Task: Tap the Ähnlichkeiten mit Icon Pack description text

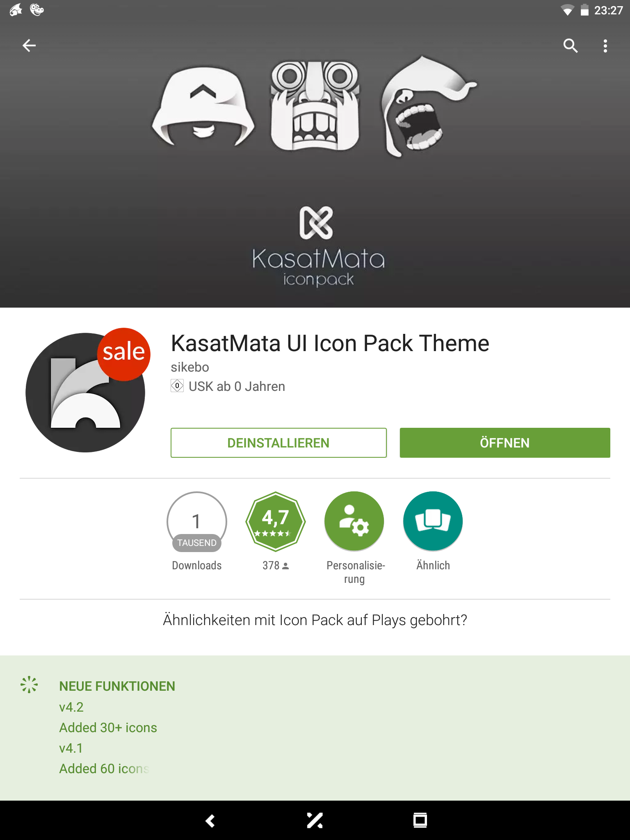Action: 315,620
